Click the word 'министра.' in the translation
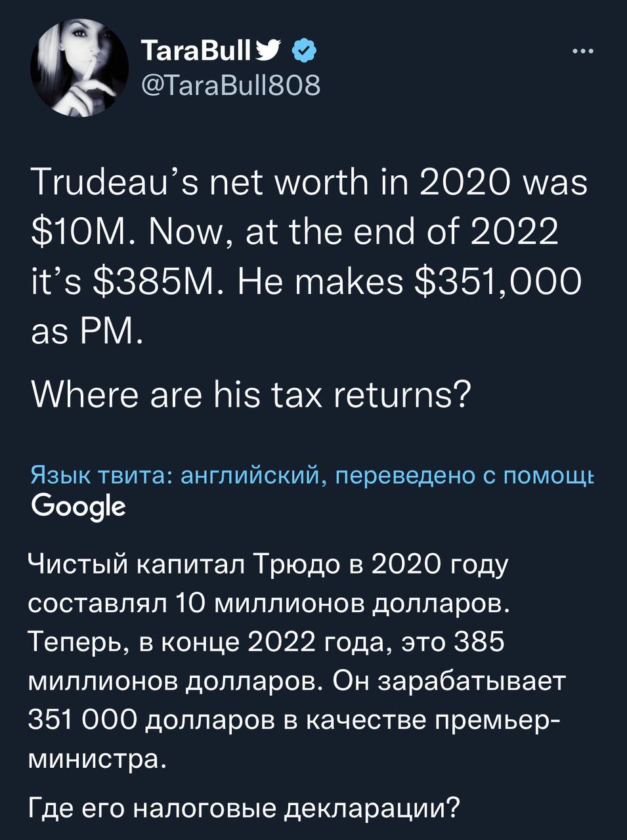Screen dimensions: 627x840 [95, 759]
